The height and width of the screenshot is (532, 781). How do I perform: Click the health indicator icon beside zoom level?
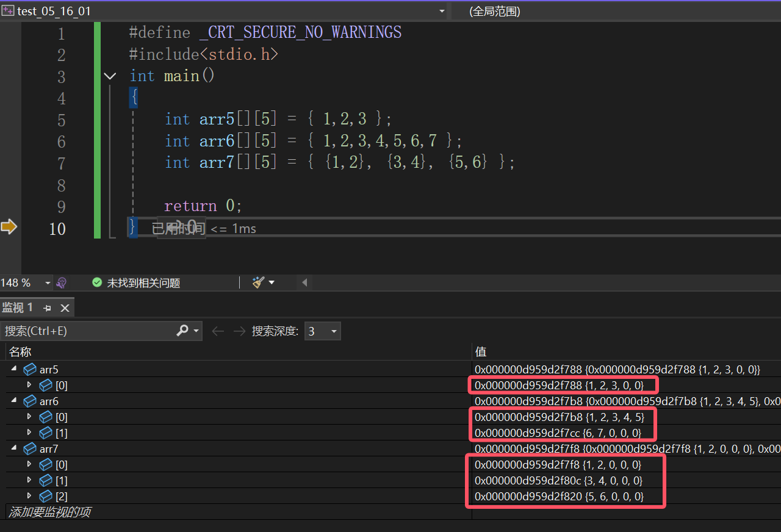tap(60, 282)
